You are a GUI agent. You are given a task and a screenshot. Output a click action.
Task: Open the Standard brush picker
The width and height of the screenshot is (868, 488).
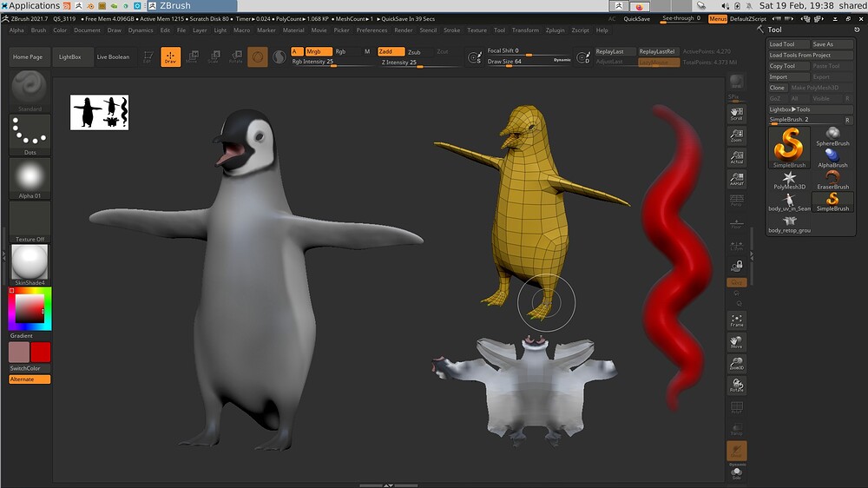[x=30, y=91]
